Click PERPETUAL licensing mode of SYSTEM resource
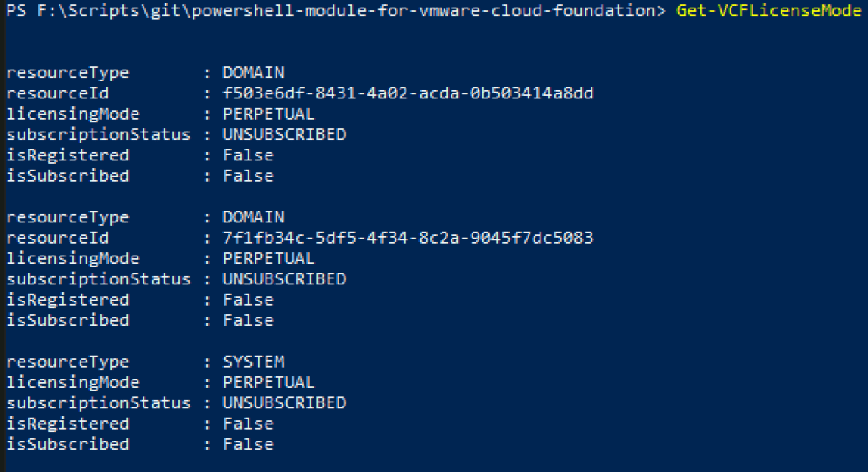Screen dimensions: 868x472 (268, 382)
